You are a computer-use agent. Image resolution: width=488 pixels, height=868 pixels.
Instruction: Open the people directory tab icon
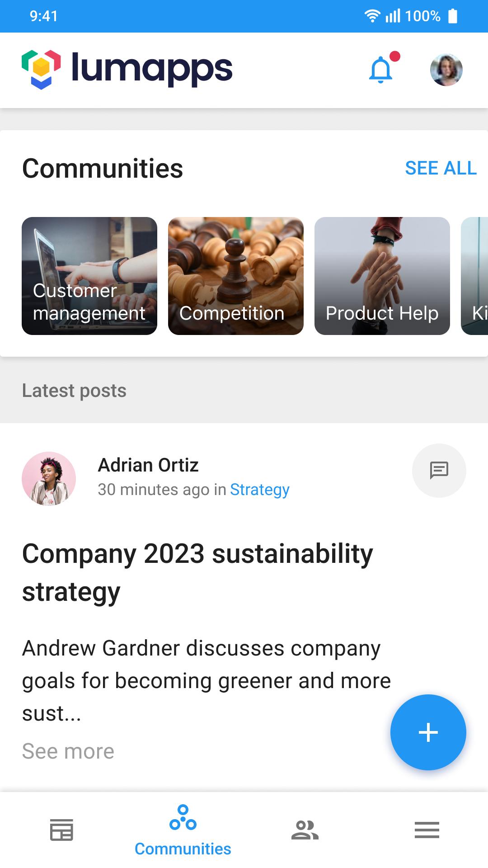click(x=305, y=830)
